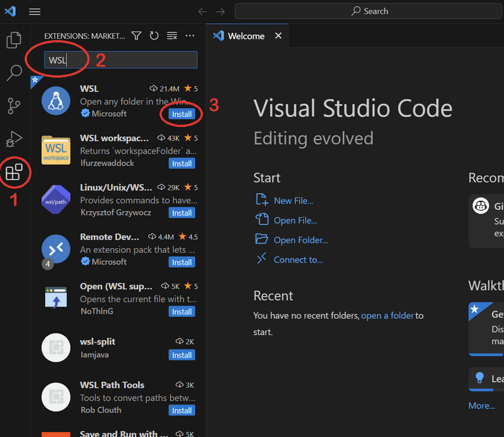This screenshot has height=437, width=504.
Task: Click the Connect to remote icon
Action: 262,258
